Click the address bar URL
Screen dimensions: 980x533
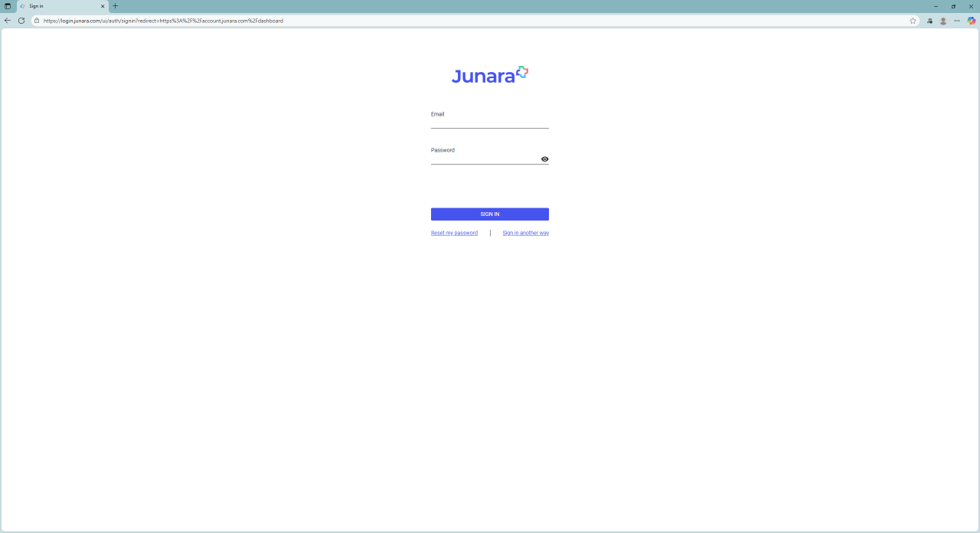click(x=163, y=21)
